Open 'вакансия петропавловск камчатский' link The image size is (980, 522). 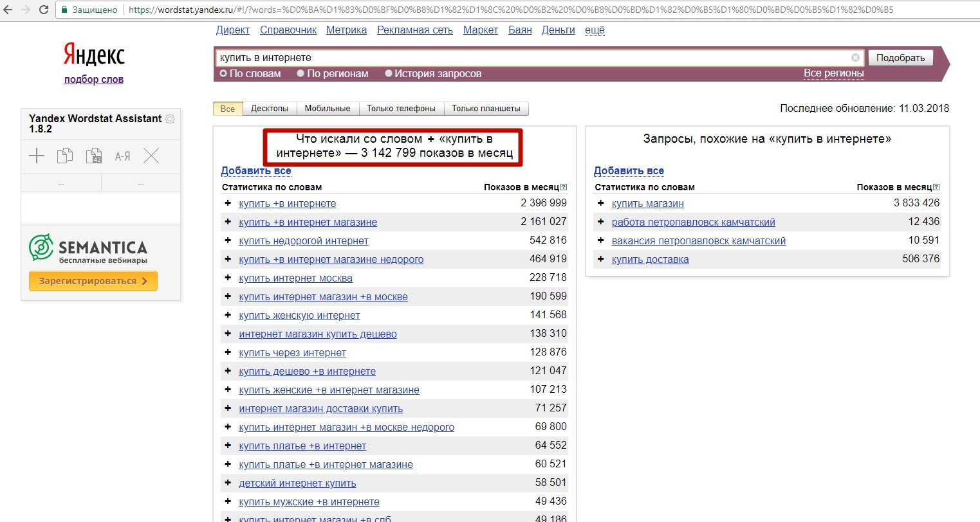pos(699,241)
